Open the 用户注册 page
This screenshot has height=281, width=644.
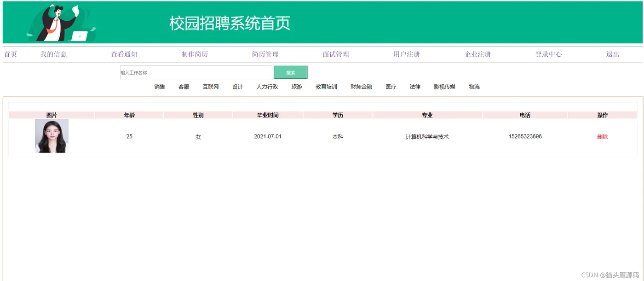[407, 54]
